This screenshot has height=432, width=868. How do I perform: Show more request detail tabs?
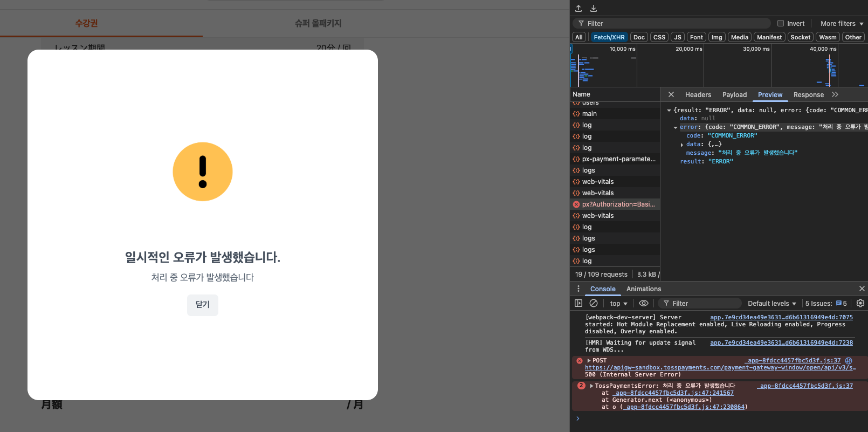click(835, 94)
